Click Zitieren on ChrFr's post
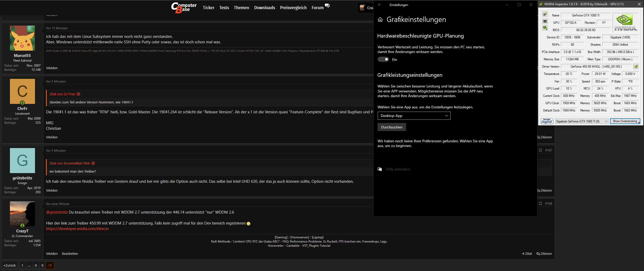The height and width of the screenshot is (271, 644). [544, 137]
